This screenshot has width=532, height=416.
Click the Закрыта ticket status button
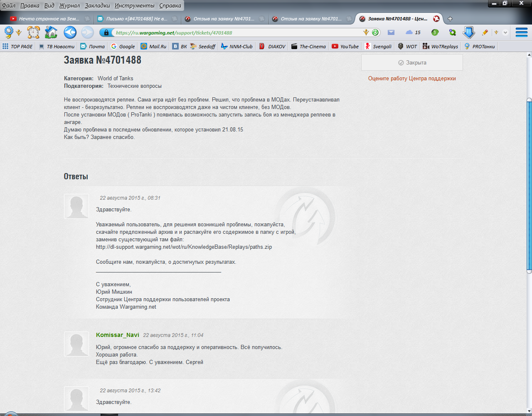(412, 63)
